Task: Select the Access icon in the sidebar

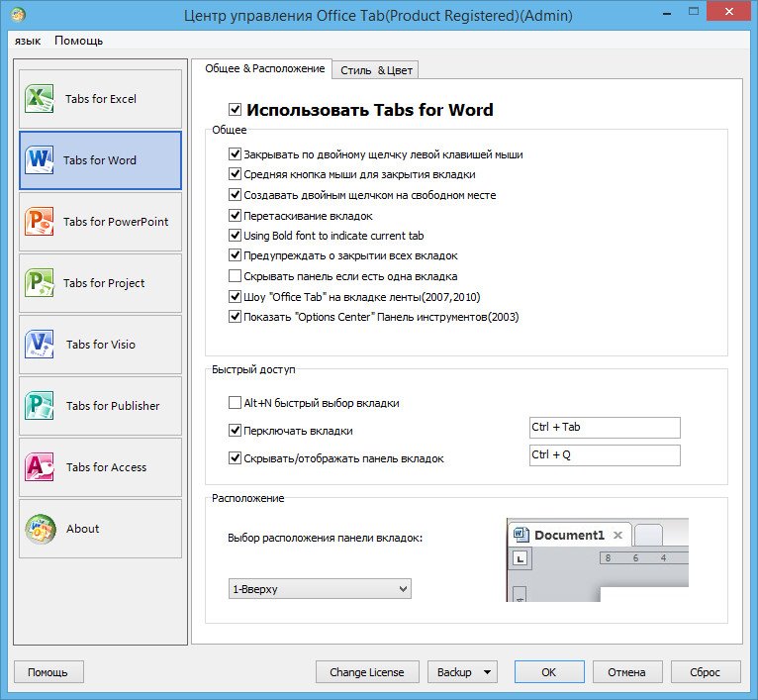Action: click(x=39, y=466)
